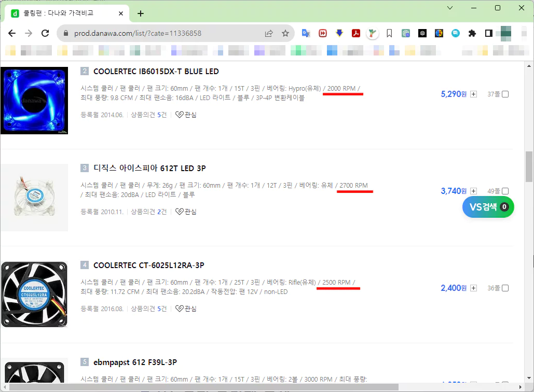Open the round green-and-red leaf extension
The height and width of the screenshot is (392, 534).
click(x=373, y=33)
